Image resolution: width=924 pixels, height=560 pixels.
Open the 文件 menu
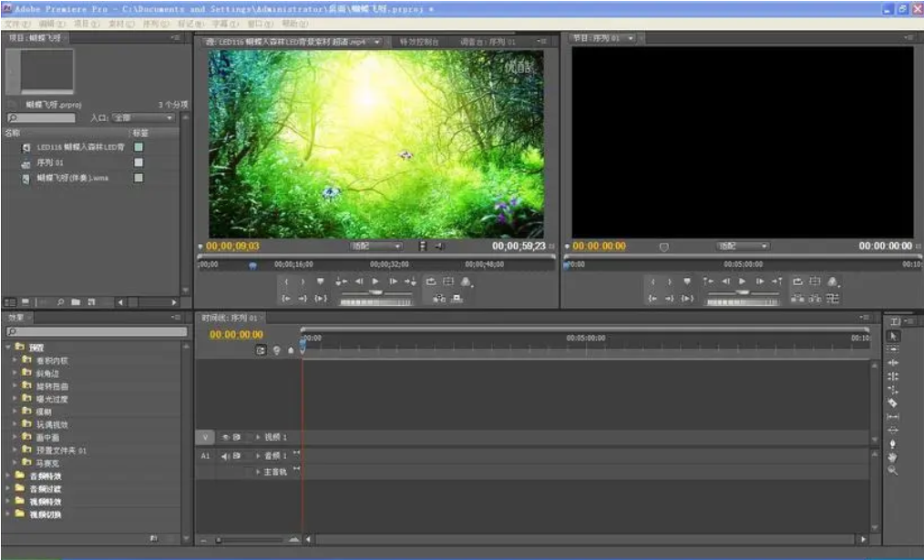[17, 25]
